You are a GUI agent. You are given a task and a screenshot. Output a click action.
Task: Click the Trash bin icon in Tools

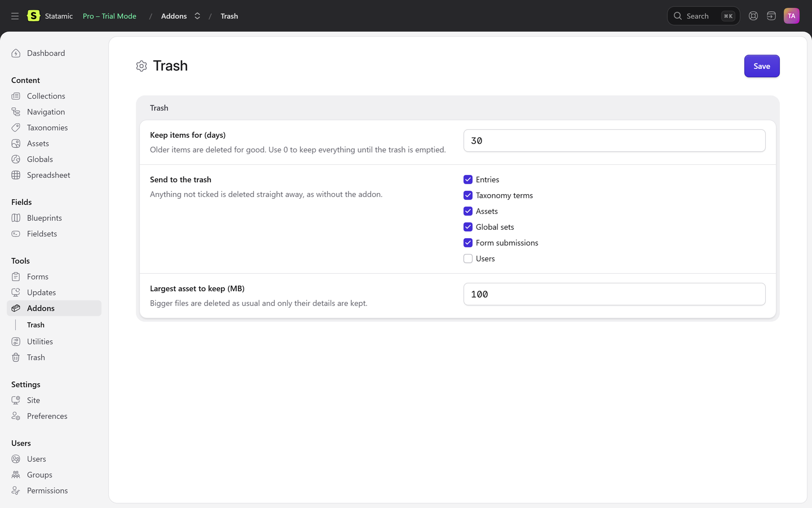pos(16,357)
